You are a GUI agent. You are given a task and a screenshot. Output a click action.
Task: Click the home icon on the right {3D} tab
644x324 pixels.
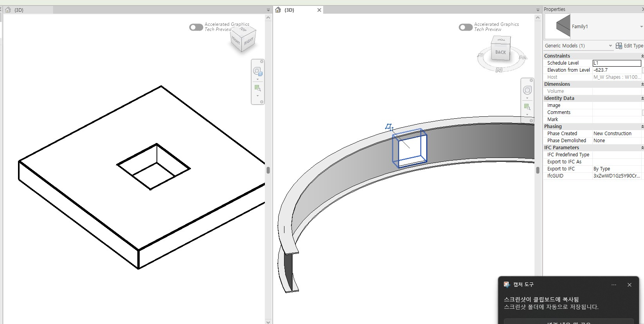pyautogui.click(x=278, y=10)
